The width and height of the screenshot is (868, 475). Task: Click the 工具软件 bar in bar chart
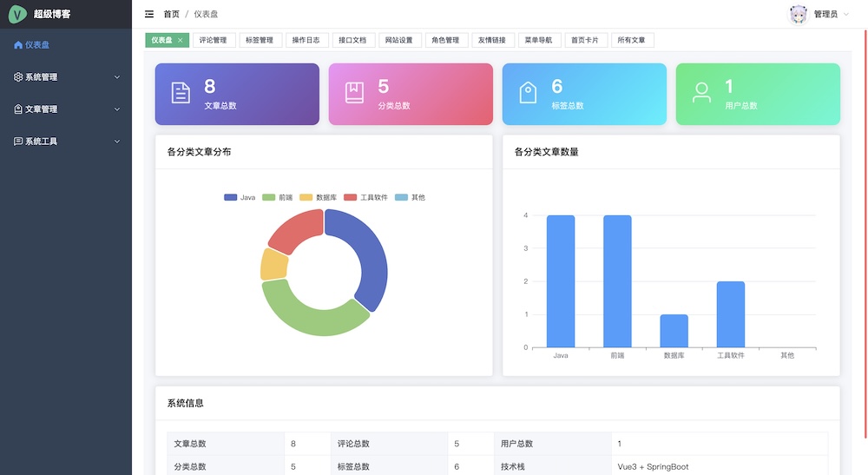(731, 314)
